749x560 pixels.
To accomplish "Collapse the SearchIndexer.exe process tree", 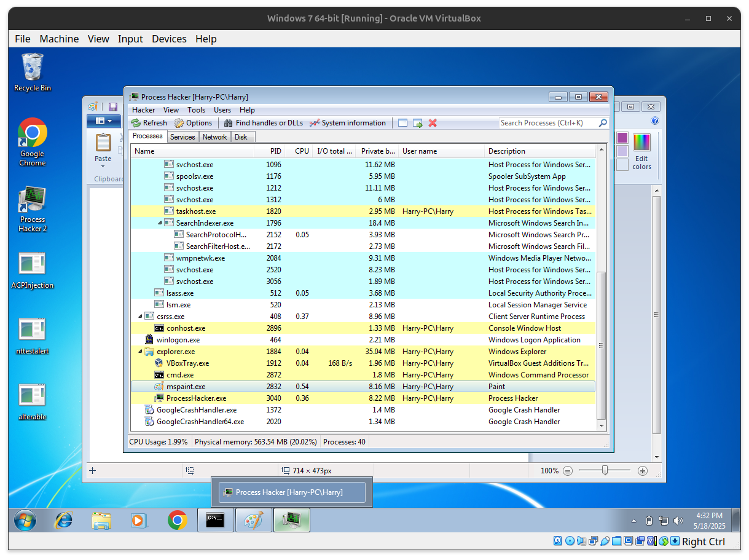I will (160, 223).
